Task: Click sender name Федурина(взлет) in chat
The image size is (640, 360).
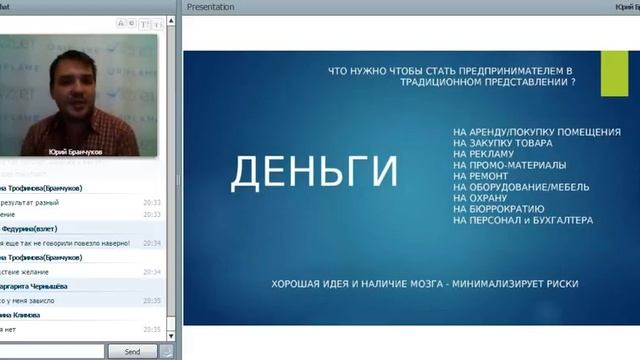Action: click(x=29, y=229)
